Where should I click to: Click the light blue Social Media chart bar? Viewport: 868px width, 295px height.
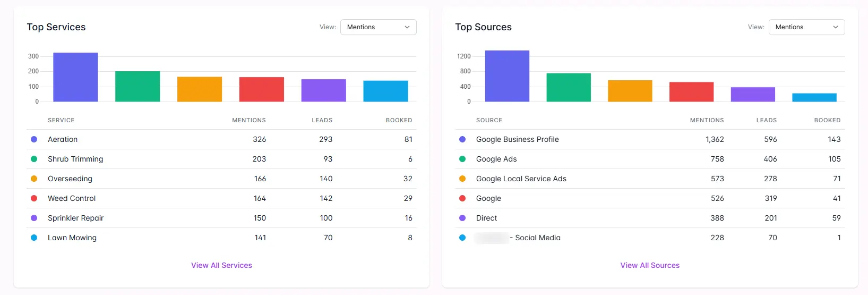point(814,97)
